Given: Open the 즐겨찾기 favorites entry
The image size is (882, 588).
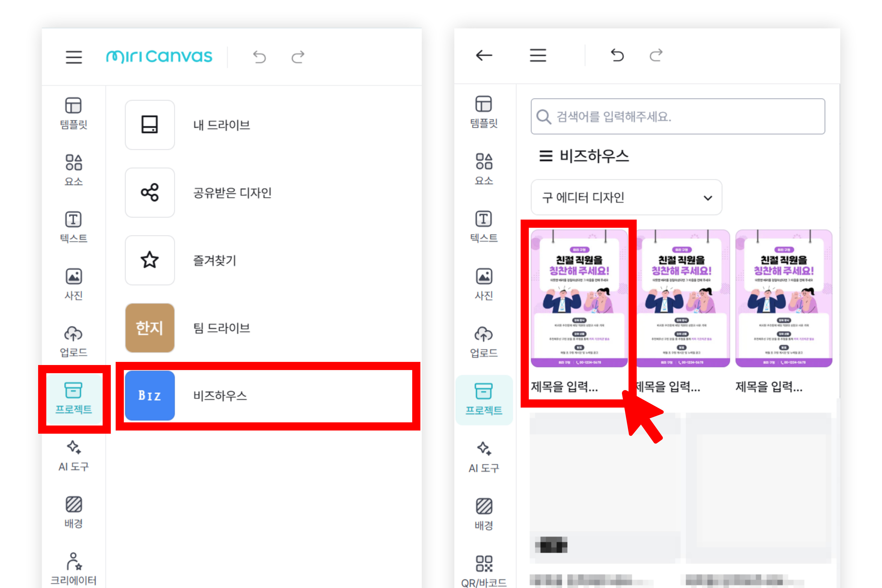Looking at the screenshot, I should (x=215, y=260).
